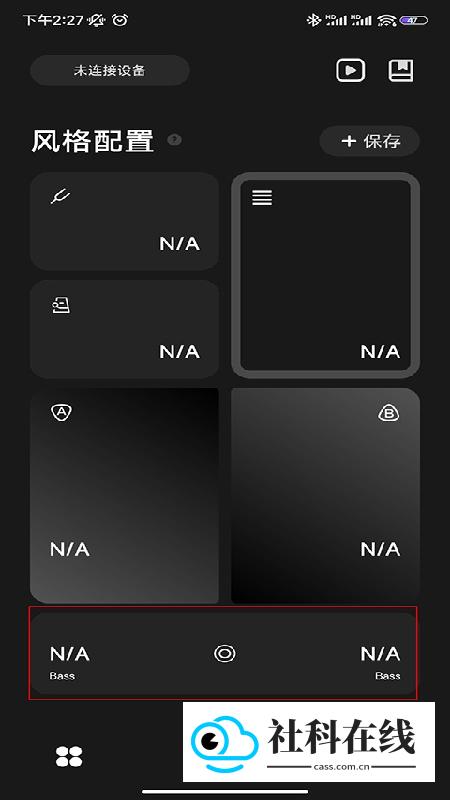Tap the concentric circle pickup icon
Image resolution: width=450 pixels, height=800 pixels.
[224, 654]
